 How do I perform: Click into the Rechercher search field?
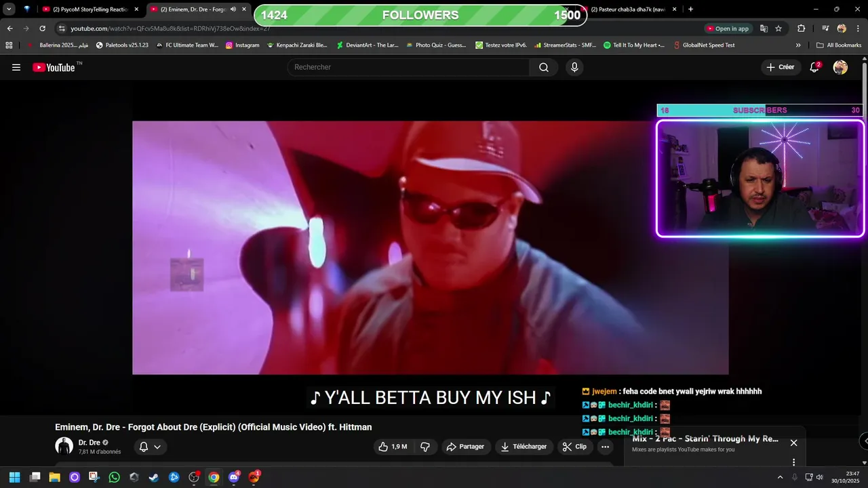[408, 67]
